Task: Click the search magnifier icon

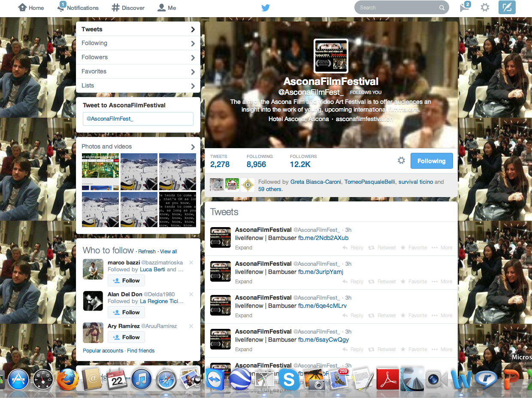Action: (442, 8)
